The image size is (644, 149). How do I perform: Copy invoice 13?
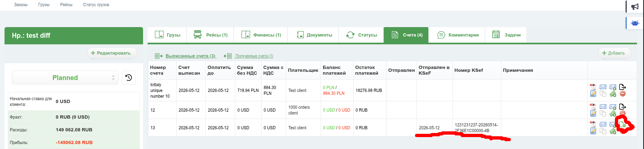(x=603, y=131)
